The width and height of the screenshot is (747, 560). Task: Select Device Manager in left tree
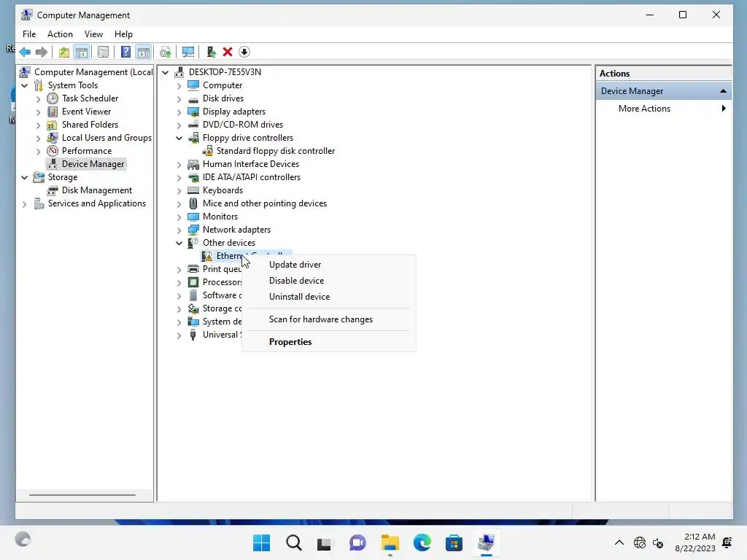[93, 164]
